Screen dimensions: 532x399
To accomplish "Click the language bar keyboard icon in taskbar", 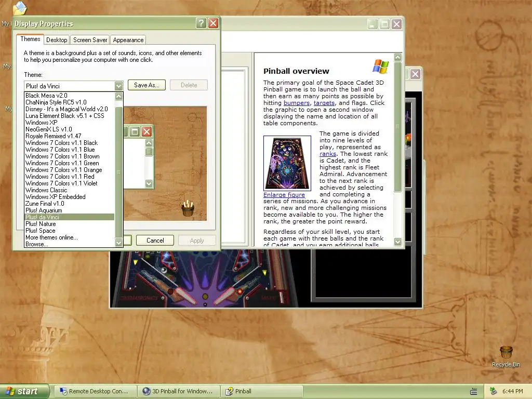I will [x=474, y=392].
